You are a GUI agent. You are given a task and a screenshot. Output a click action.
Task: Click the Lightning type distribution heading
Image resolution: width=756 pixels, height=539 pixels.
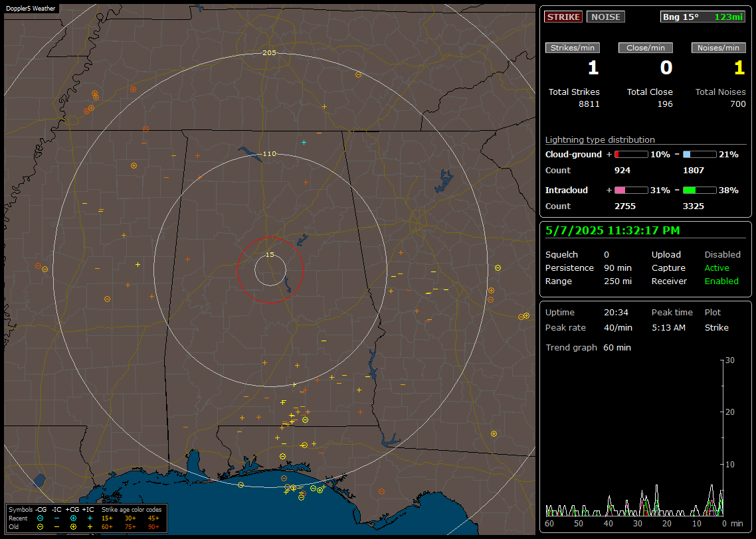point(600,139)
